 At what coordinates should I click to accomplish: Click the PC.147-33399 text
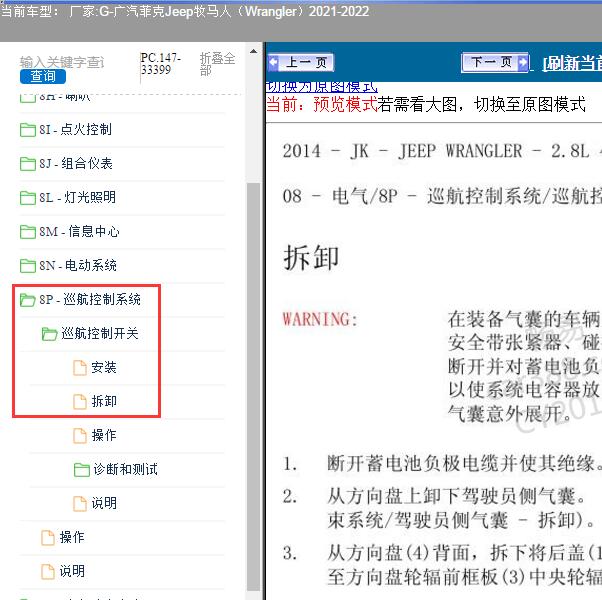pos(160,64)
